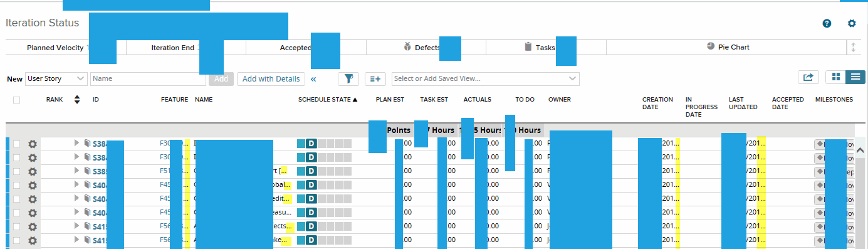Sort by Last Updated column header
This screenshot has width=868, height=249.
[743, 103]
